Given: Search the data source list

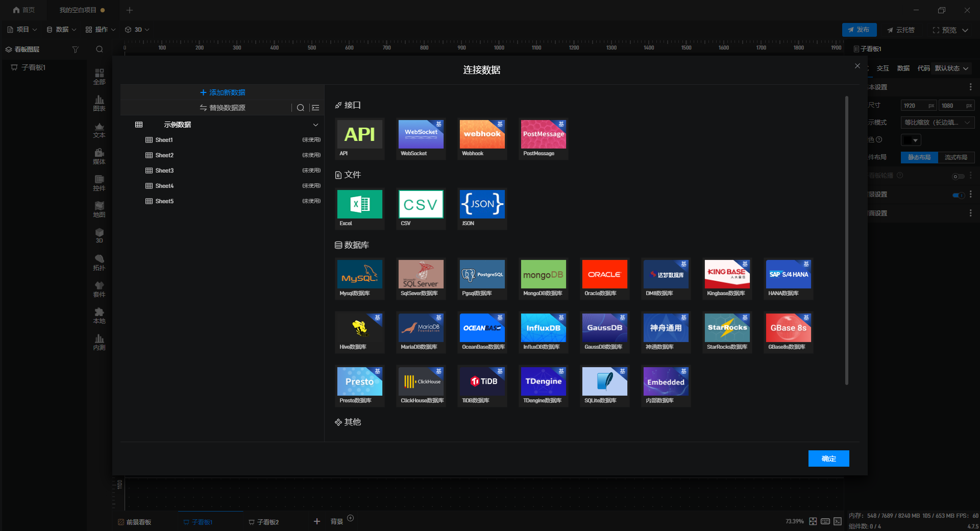Looking at the screenshot, I should (301, 108).
